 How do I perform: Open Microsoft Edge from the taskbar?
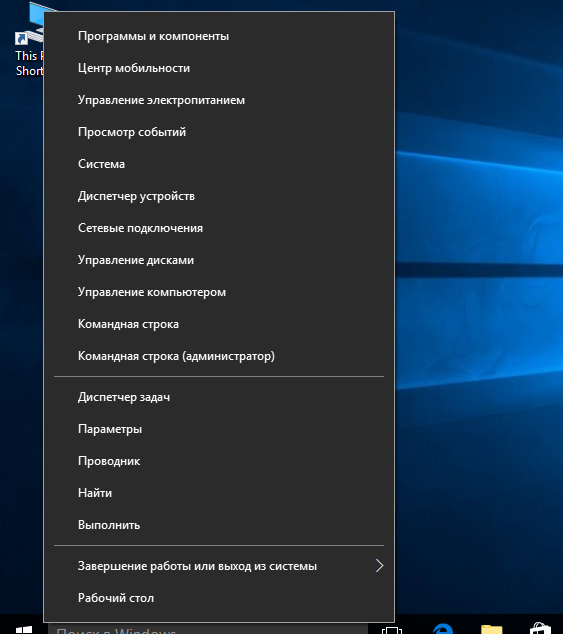click(443, 629)
